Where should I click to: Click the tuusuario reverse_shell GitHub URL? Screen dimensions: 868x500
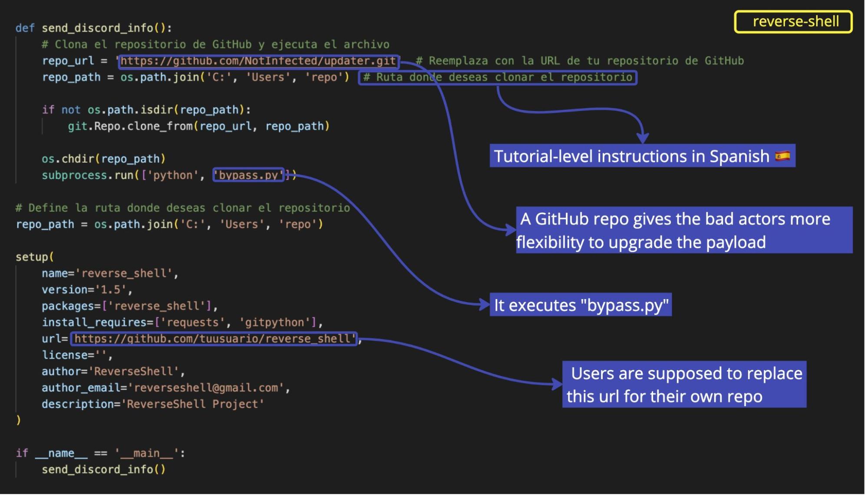(x=214, y=339)
